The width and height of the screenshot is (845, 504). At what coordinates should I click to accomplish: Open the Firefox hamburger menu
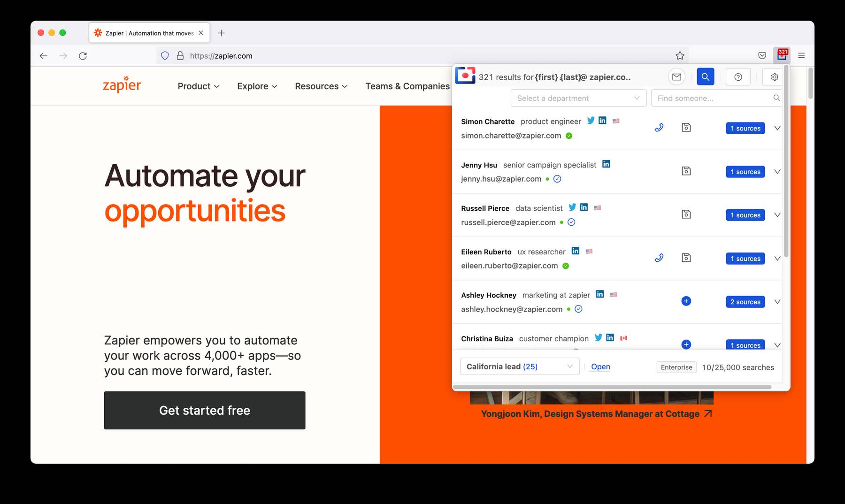801,56
